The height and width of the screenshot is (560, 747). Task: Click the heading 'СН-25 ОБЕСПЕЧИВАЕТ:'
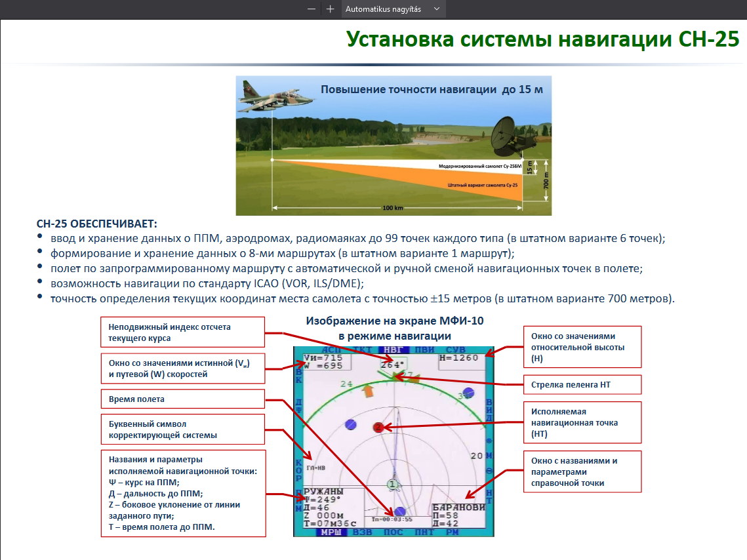coord(96,224)
